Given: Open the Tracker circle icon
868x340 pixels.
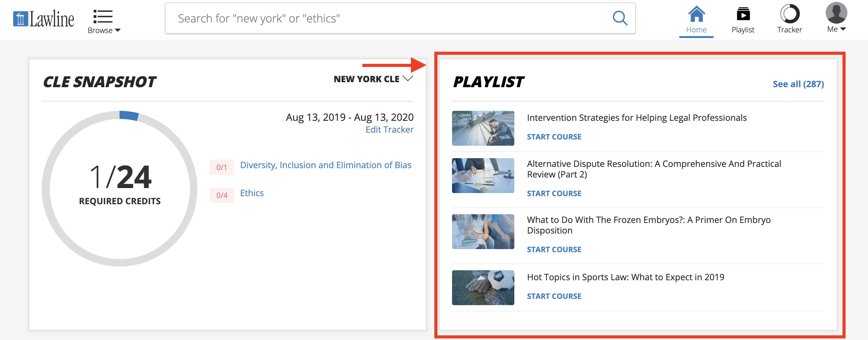Looking at the screenshot, I should tap(790, 14).
